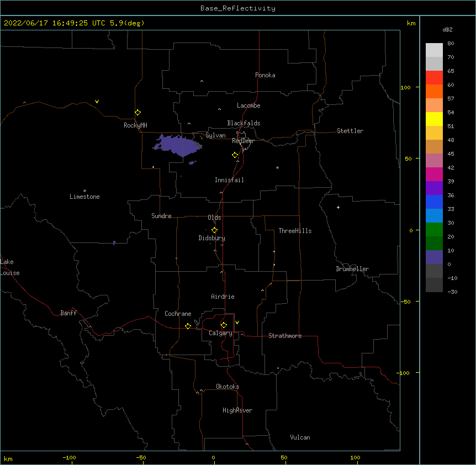Pick the red 65–60 dBZ swatch
The image size is (476, 465).
[x=434, y=77]
